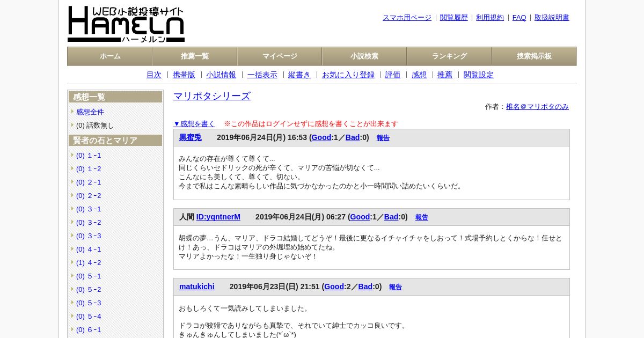Switch to 携帯版 mobile version
The image size is (644, 338).
pos(184,75)
